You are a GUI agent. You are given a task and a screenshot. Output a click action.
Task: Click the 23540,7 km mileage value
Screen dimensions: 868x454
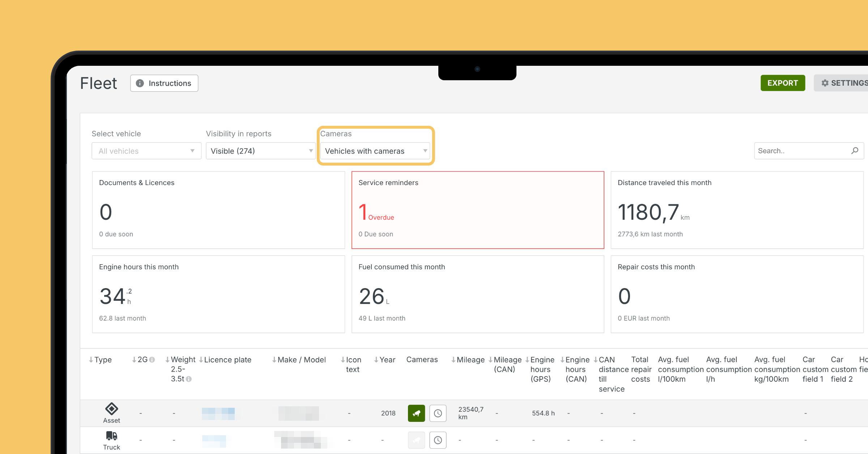471,413
